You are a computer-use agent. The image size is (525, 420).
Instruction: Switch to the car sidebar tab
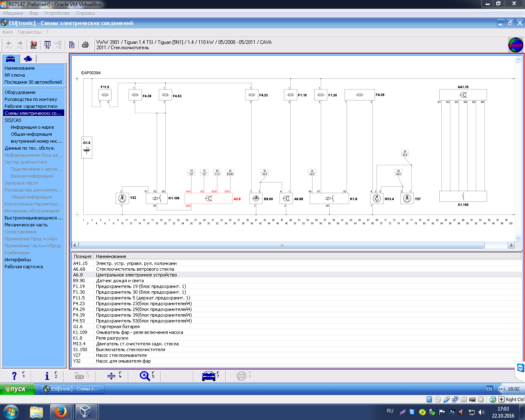(11, 58)
